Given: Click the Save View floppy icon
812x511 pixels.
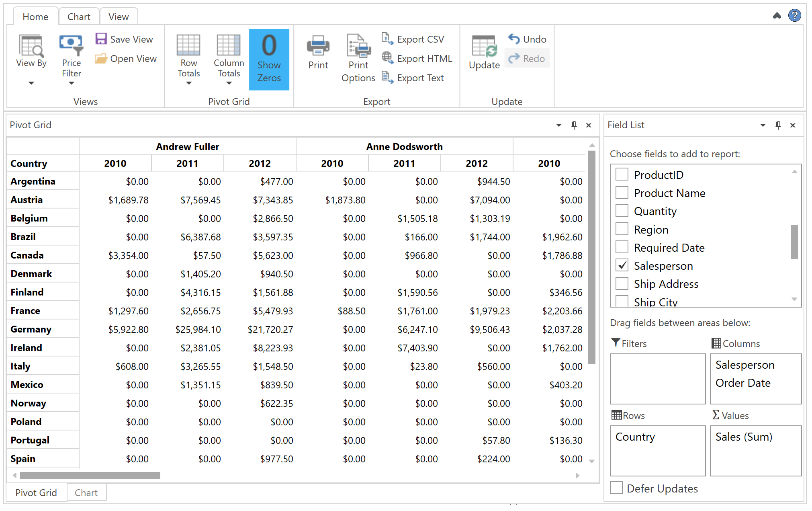Looking at the screenshot, I should click(101, 39).
